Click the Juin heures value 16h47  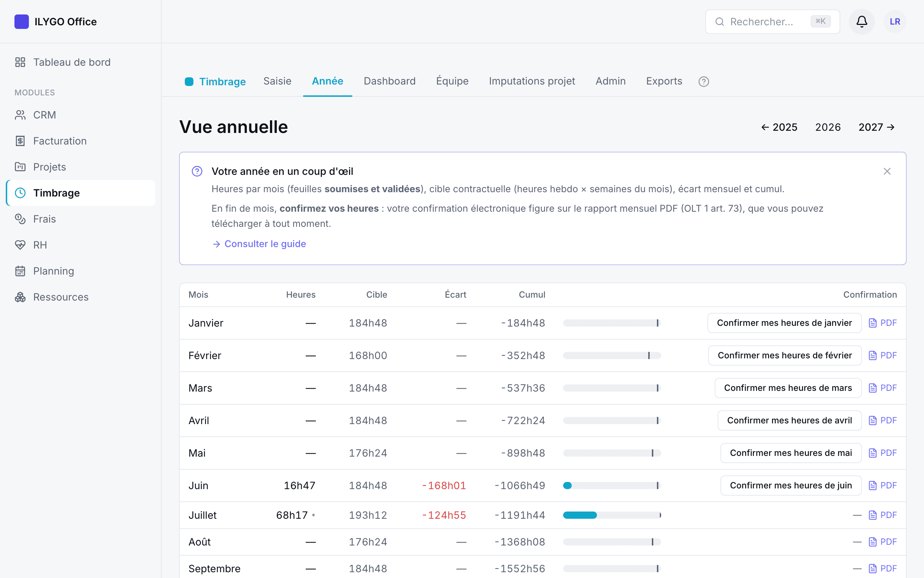click(x=300, y=486)
